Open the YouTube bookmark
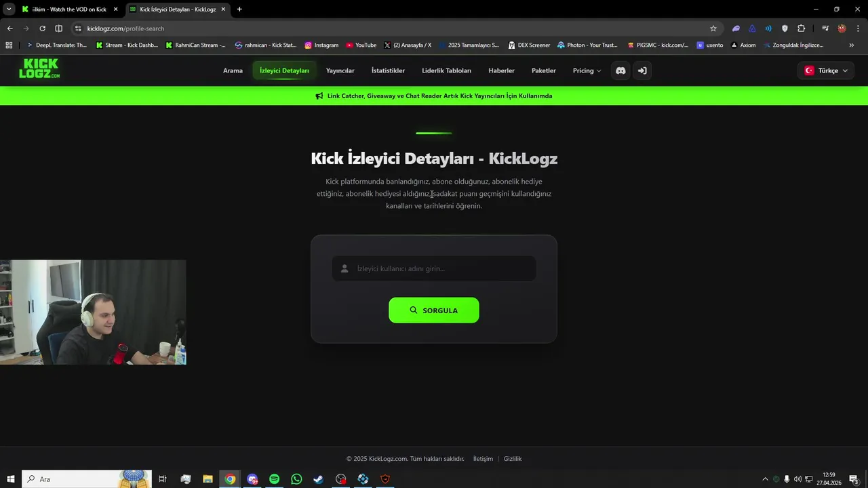 (361, 45)
